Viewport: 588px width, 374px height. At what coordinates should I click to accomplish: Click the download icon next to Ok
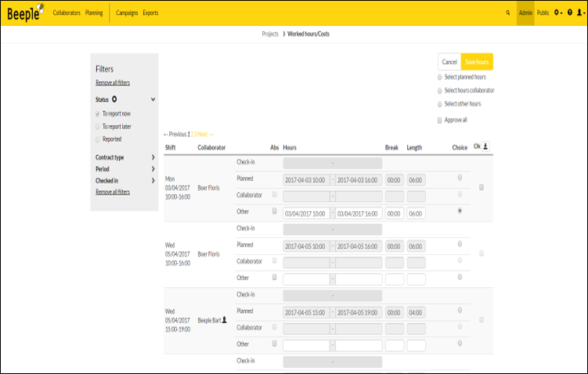(485, 146)
